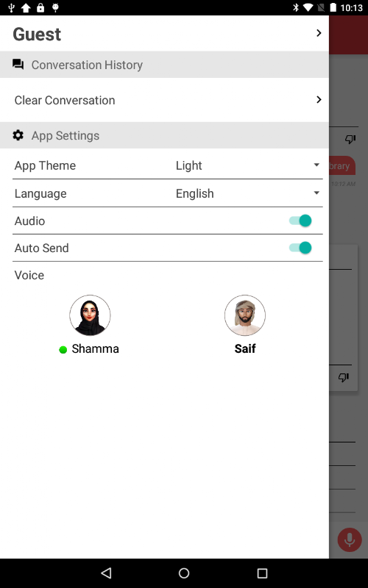This screenshot has width=368, height=588.
Task: Disable the Auto Send switch
Action: [x=300, y=248]
